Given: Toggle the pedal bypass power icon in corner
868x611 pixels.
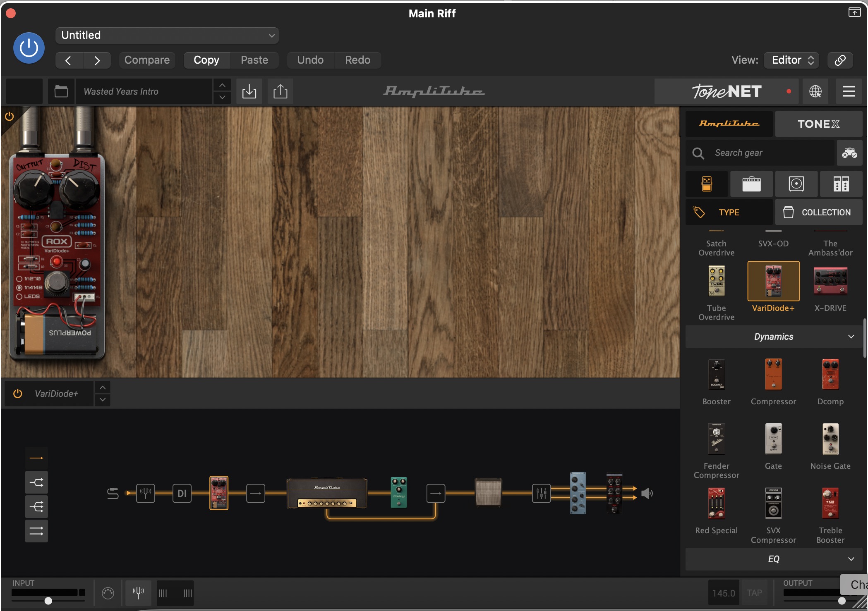Looking at the screenshot, I should coord(9,117).
